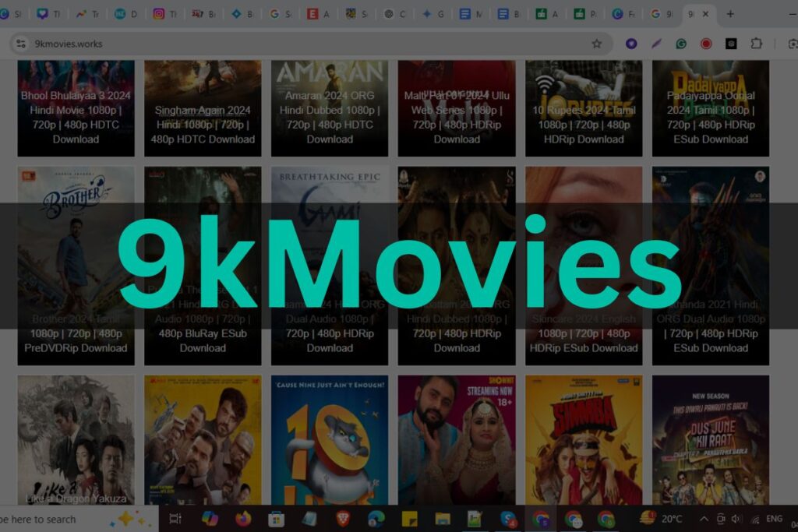Viewport: 798px width, 532px height.
Task: Open the Ullu Web Series 1080p card
Action: (457, 107)
